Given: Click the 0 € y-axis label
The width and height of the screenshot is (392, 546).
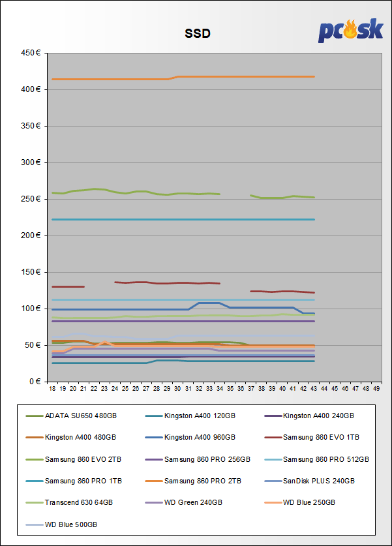Looking at the screenshot, I should (x=35, y=382).
